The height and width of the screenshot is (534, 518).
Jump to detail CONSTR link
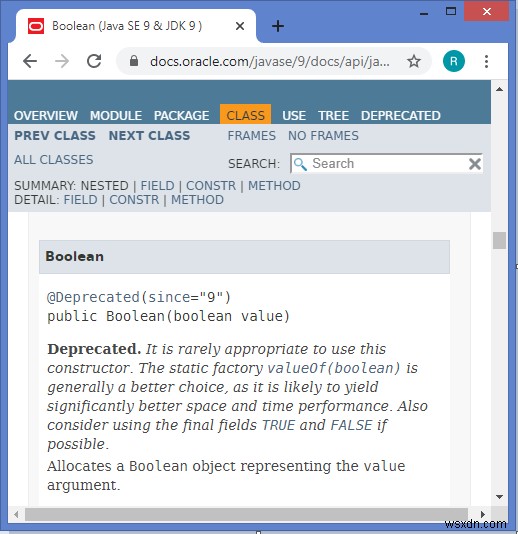coord(134,200)
